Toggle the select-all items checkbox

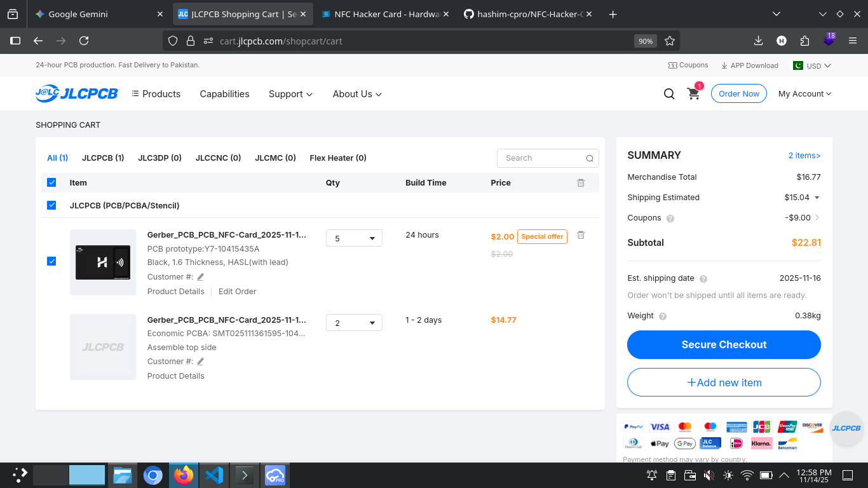pyautogui.click(x=51, y=183)
